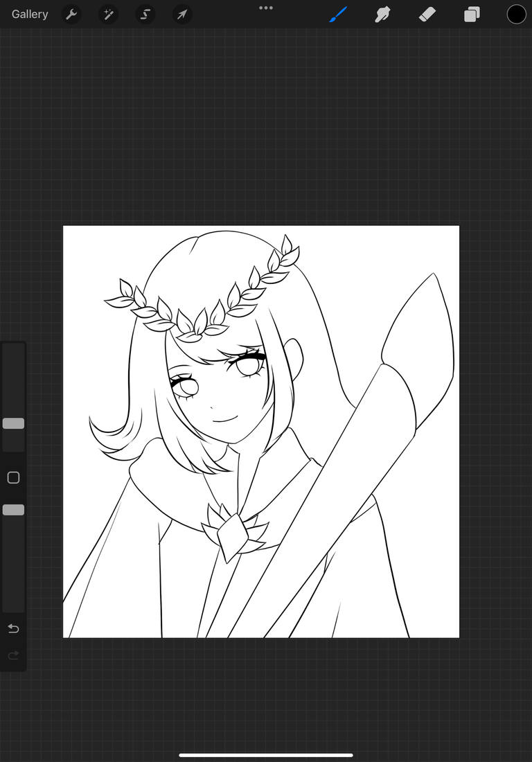Activate the Transform arrow tool
Screen dimensions: 532x762
click(182, 15)
